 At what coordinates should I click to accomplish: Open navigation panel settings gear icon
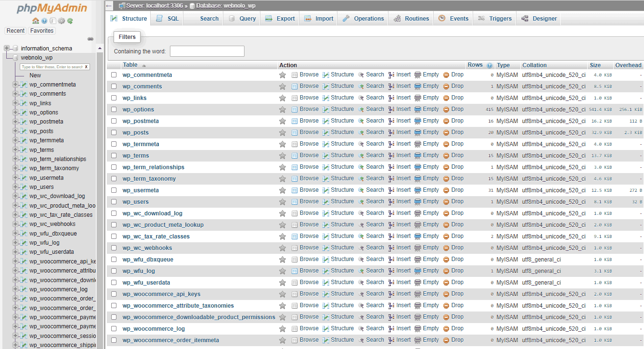61,21
